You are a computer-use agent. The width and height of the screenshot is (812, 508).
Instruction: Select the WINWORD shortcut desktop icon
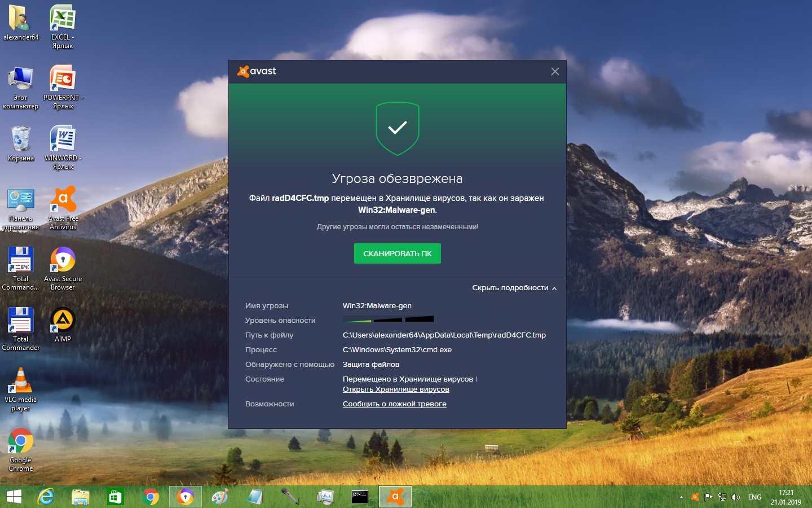click(63, 147)
